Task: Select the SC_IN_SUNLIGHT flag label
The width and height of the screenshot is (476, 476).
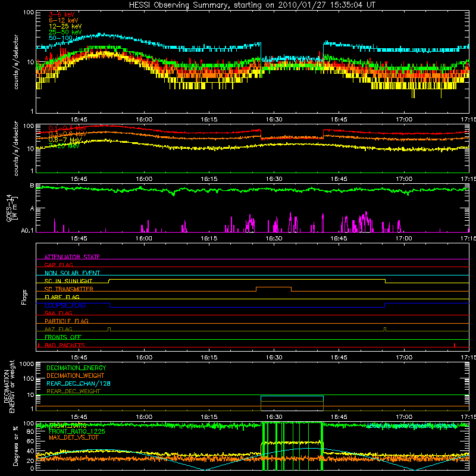Action: point(68,281)
